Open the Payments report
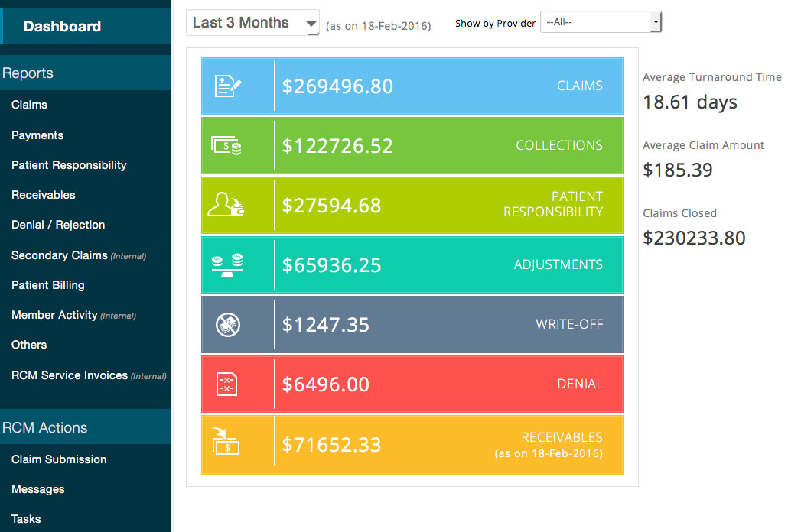788x532 pixels. [35, 135]
